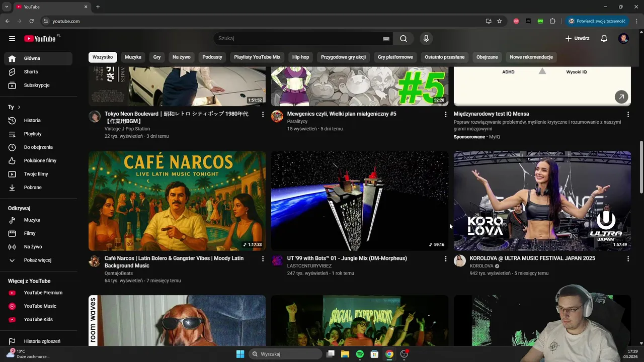Open UT '99 Jungle Mix thumbnail
Screen dimensions: 644x362
[360, 201]
